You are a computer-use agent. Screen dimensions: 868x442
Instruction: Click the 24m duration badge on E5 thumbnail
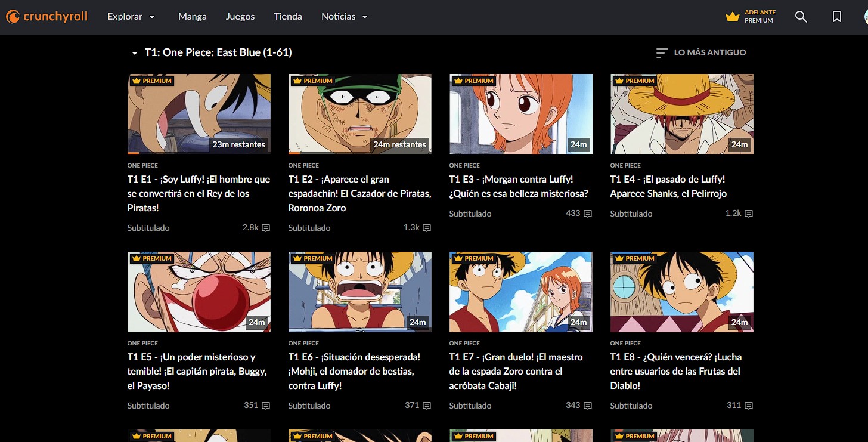[257, 322]
